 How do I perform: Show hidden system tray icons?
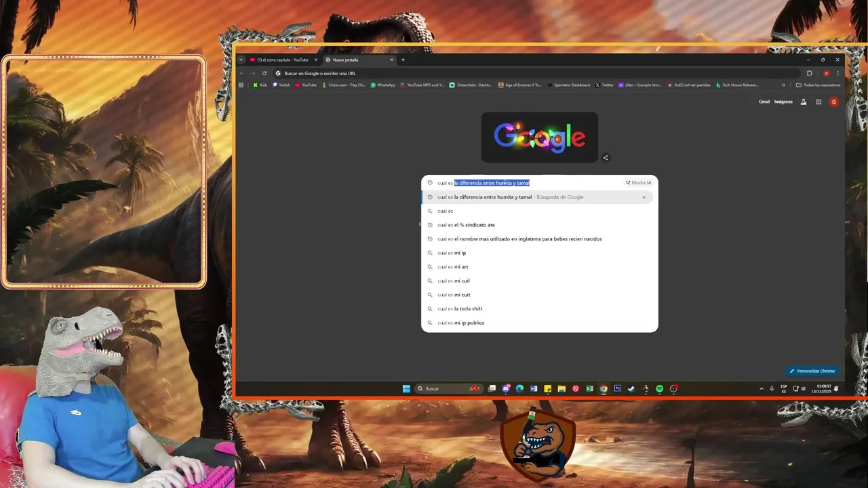(761, 388)
